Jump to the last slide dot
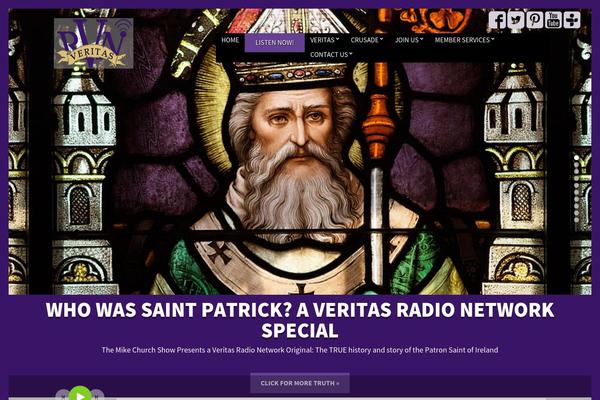This screenshot has height=400, width=600. pos(576,220)
